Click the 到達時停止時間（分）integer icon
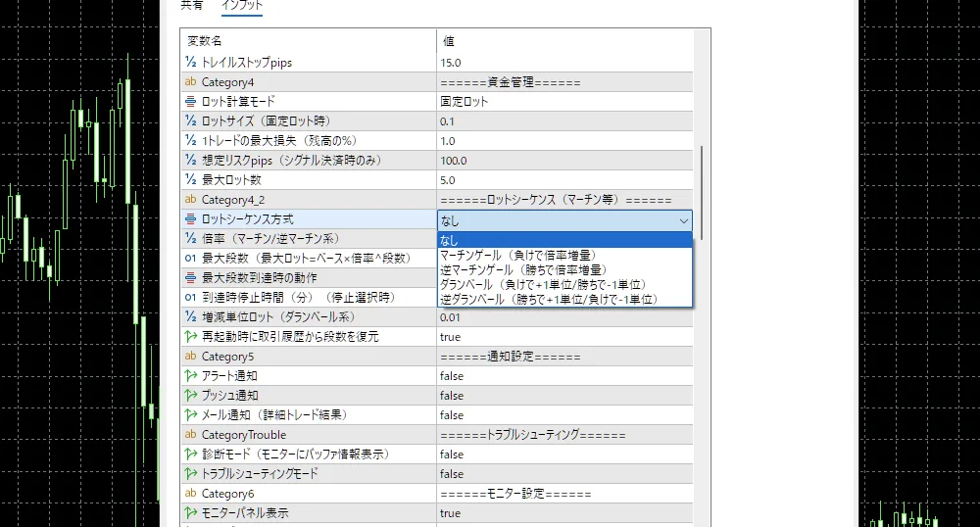This screenshot has height=527, width=980. tap(191, 297)
